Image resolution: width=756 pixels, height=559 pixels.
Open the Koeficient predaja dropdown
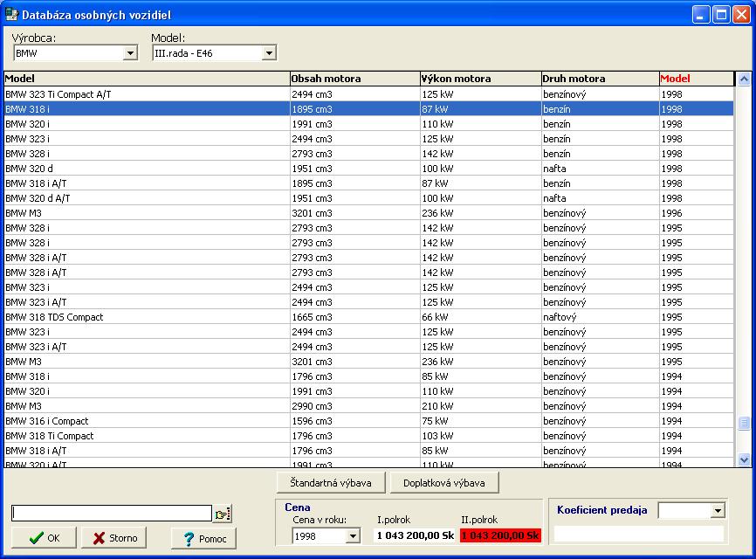718,510
